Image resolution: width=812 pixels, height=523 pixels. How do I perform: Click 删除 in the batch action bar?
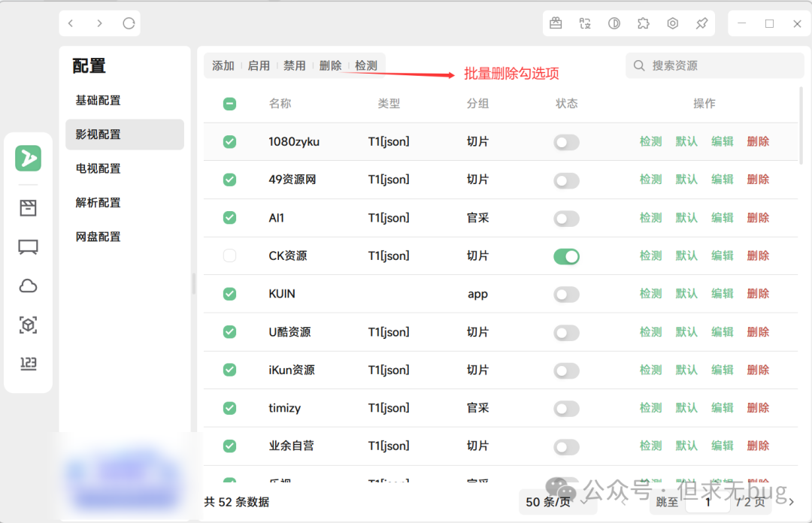click(x=330, y=65)
